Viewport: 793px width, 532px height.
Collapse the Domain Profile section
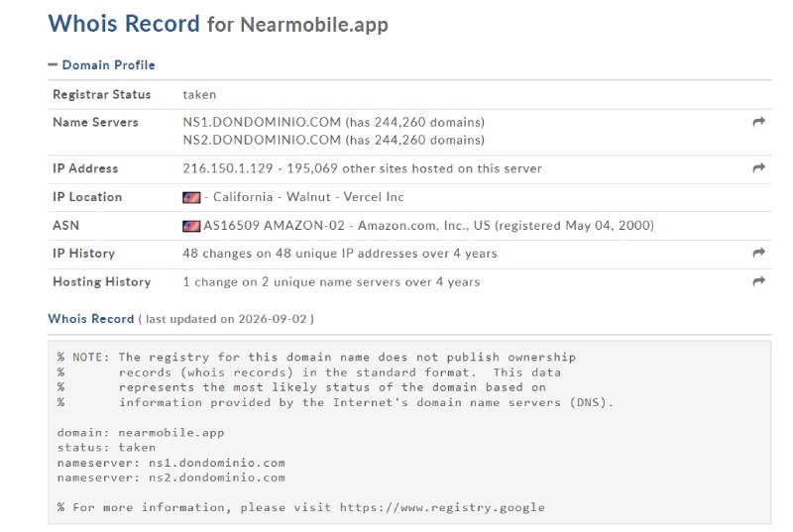tap(102, 65)
